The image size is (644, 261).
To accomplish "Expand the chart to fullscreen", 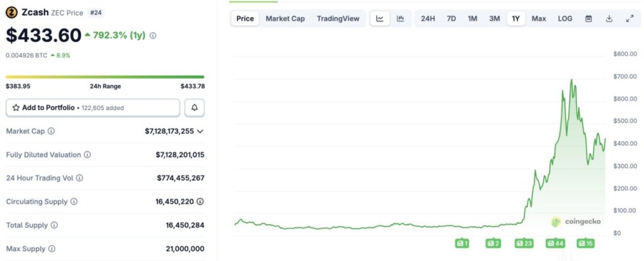I will click(x=630, y=18).
